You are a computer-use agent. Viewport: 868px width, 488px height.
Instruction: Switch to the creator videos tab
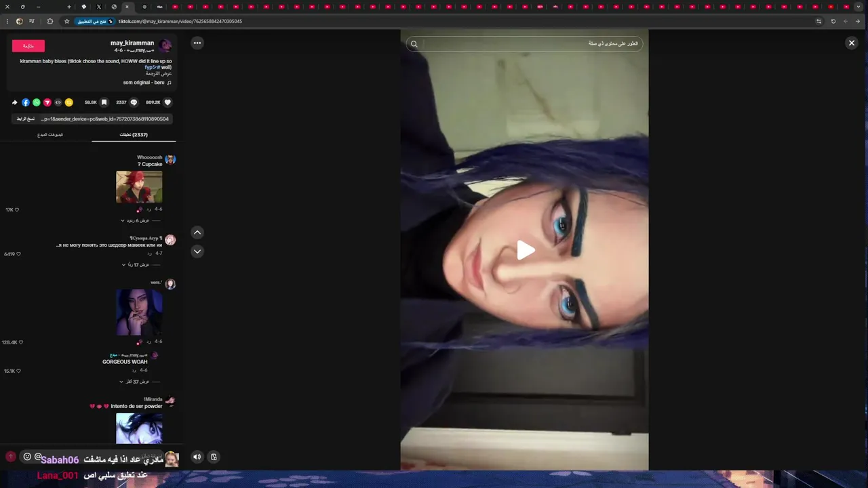[50, 135]
